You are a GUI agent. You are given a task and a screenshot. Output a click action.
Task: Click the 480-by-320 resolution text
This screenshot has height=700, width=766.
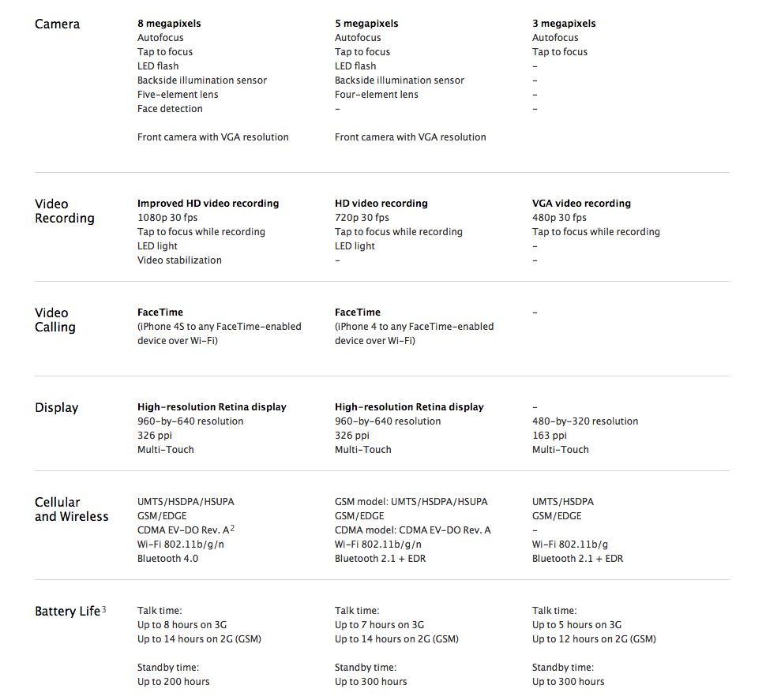click(585, 421)
